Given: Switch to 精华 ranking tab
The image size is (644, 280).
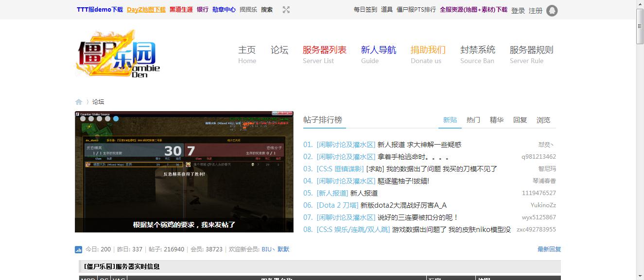Looking at the screenshot, I should 497,120.
